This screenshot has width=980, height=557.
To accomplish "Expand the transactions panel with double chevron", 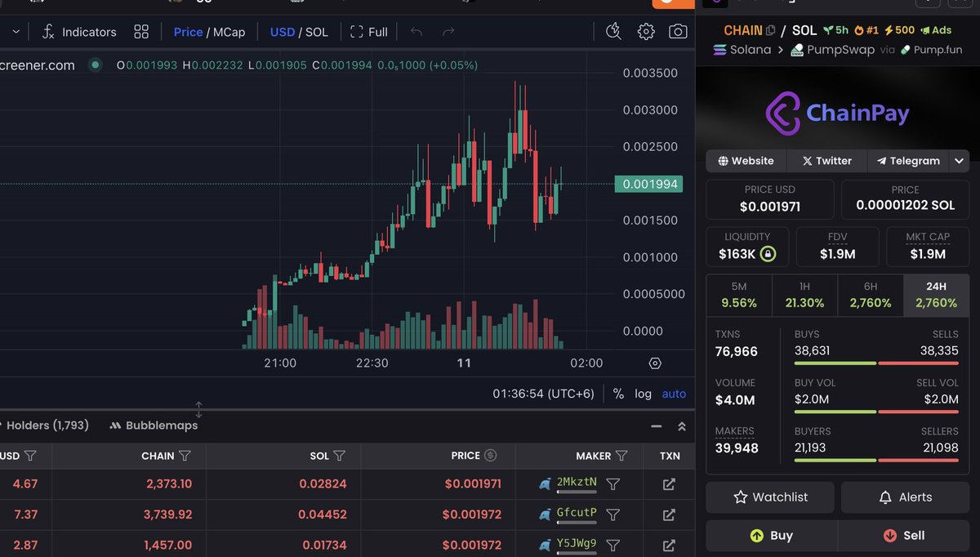I will 682,426.
